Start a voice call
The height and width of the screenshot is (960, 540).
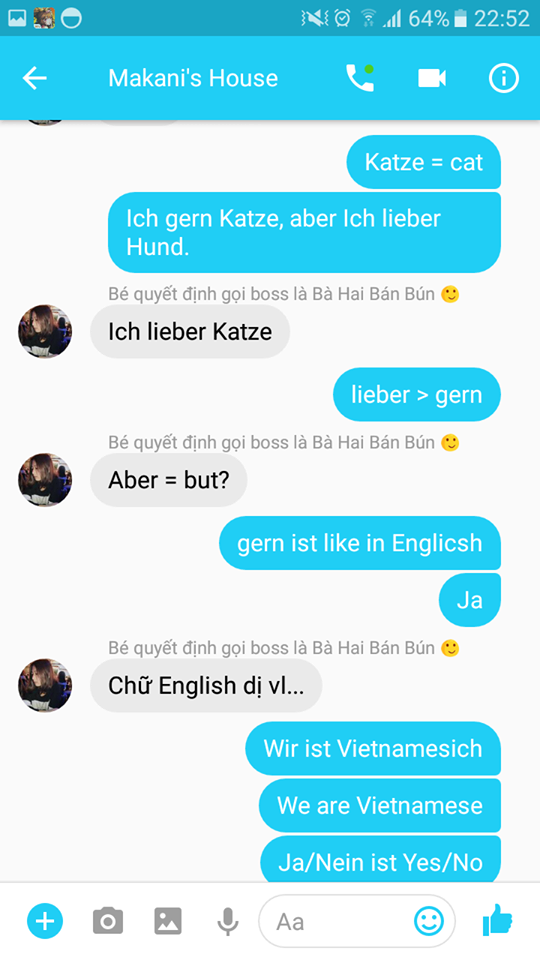coord(360,78)
